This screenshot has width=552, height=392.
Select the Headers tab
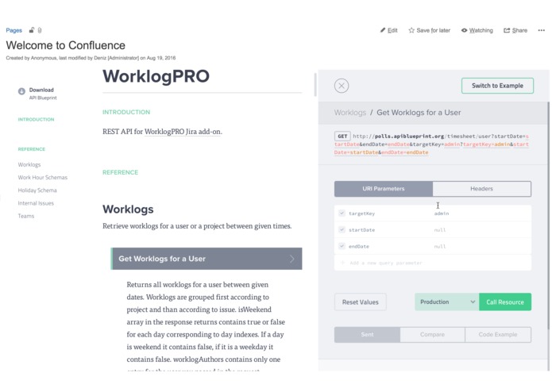point(481,189)
